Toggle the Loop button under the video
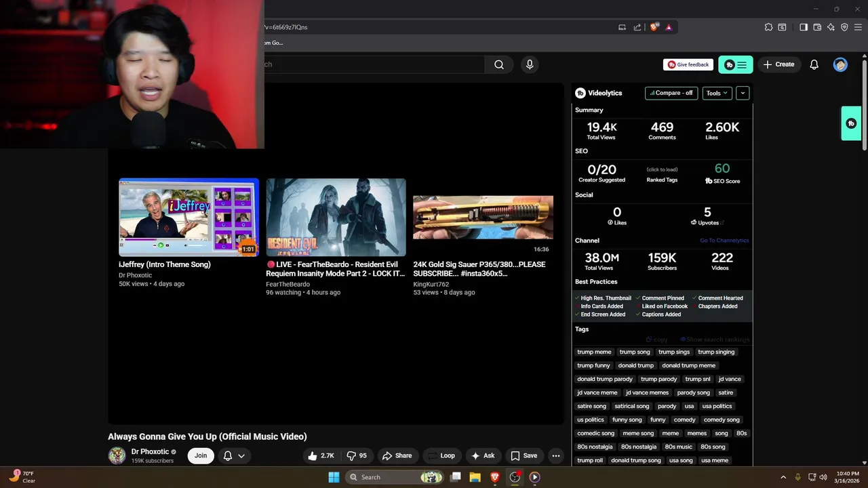This screenshot has width=868, height=488. coord(441,455)
